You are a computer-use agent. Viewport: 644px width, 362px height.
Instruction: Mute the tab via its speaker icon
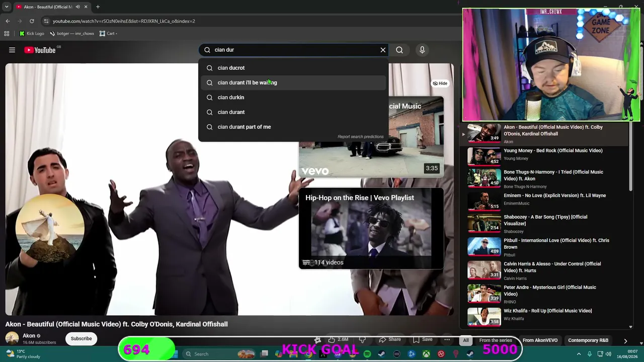[x=77, y=7]
